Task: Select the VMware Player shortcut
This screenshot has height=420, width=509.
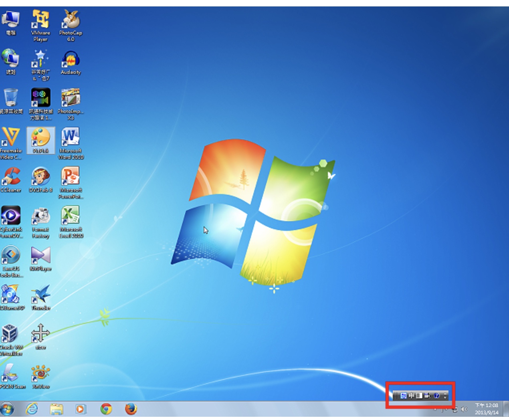Action: click(40, 25)
